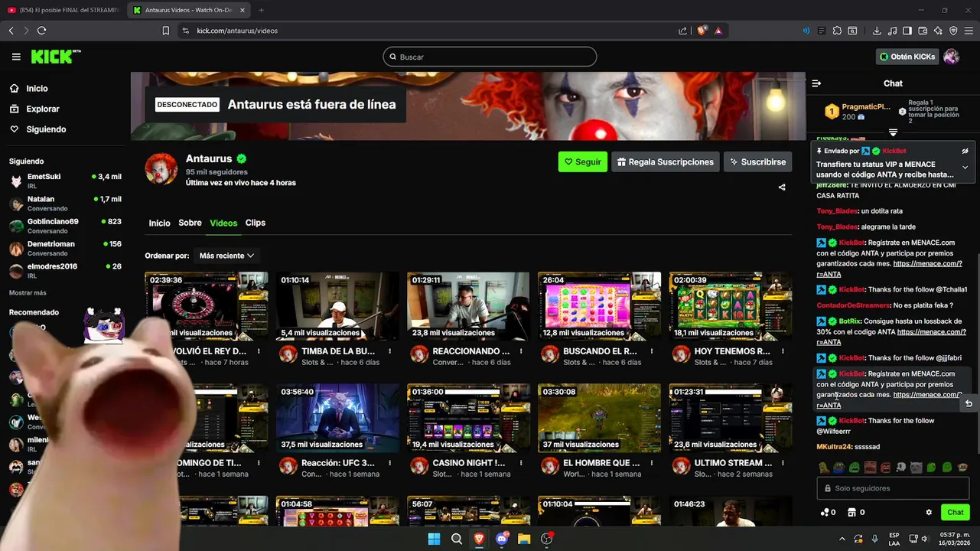Open Brave Shields icon in address bar
Viewport: 980px width, 551px height.
point(702,31)
